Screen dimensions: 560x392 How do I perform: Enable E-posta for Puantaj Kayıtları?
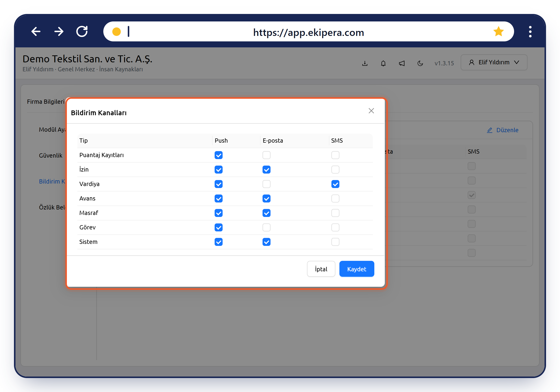(267, 155)
